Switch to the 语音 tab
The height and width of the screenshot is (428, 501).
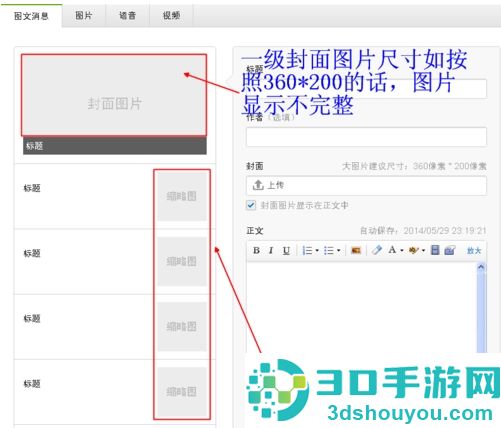coord(128,15)
